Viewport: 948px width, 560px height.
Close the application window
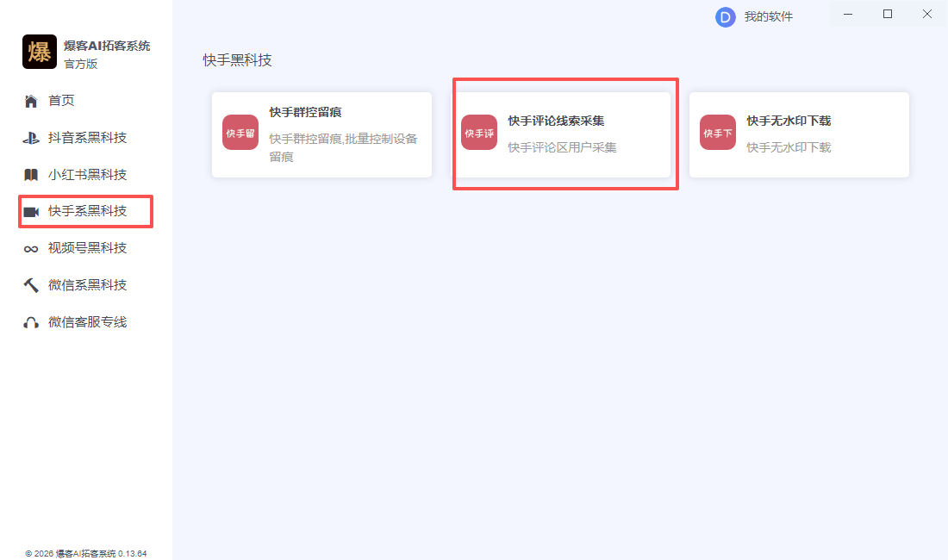926,14
